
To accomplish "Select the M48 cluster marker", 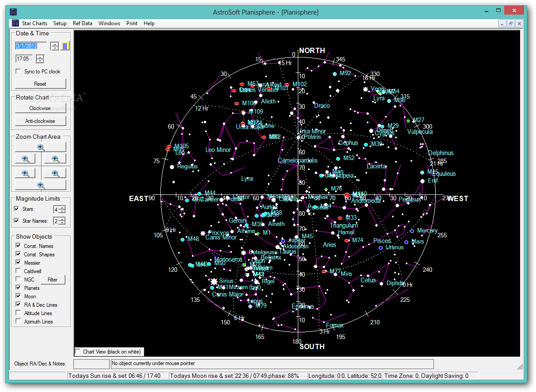I will (x=182, y=240).
